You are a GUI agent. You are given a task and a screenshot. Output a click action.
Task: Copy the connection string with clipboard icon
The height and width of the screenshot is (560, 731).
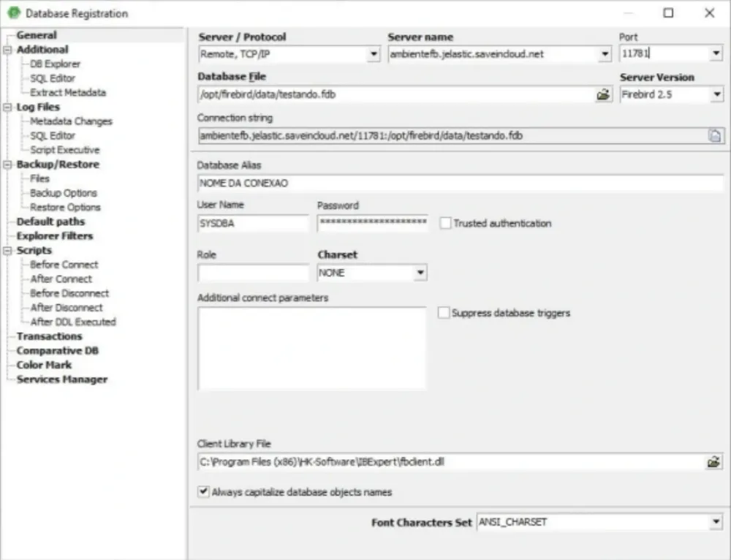point(714,135)
